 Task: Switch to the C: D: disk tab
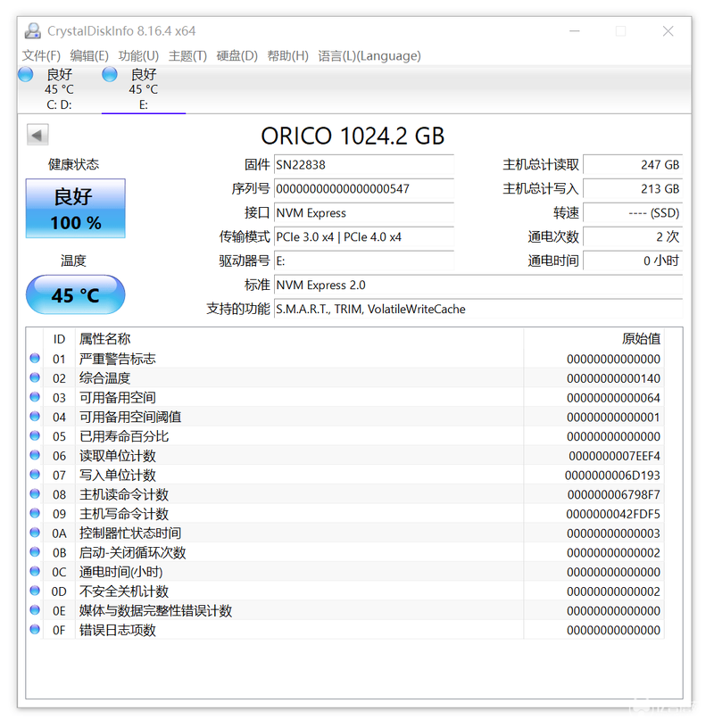60,89
